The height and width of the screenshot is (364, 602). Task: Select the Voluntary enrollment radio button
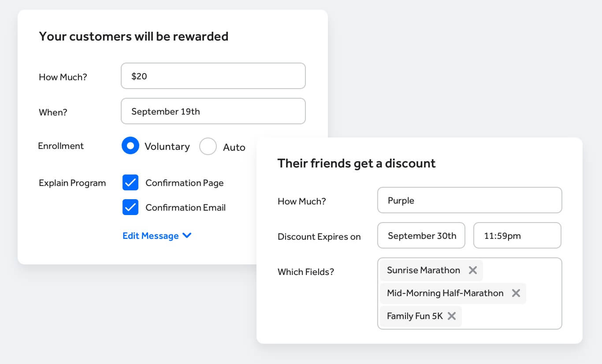(x=130, y=146)
